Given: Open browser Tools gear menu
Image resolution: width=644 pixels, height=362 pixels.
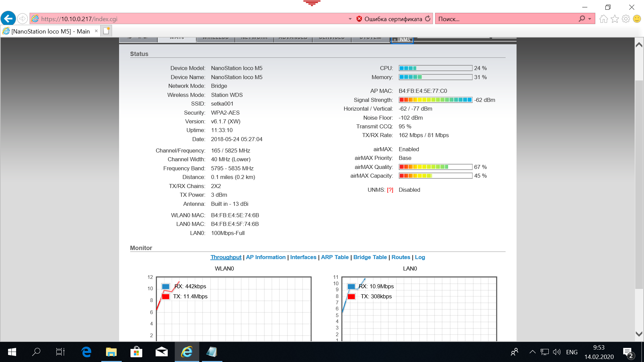Looking at the screenshot, I should [626, 19].
